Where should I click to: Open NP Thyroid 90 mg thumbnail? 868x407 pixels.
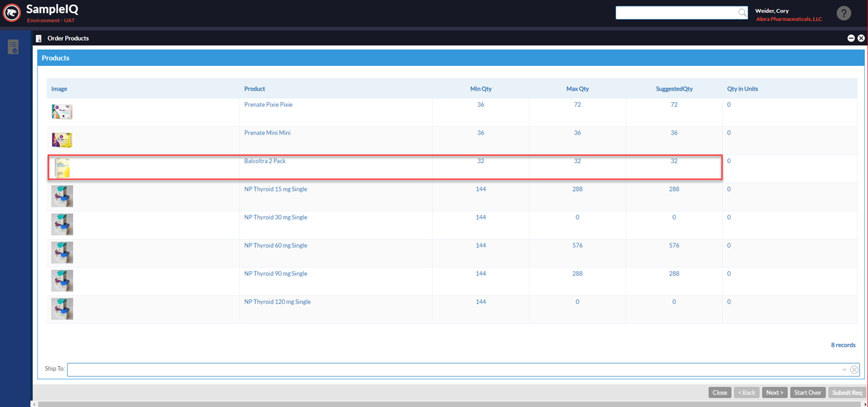62,281
